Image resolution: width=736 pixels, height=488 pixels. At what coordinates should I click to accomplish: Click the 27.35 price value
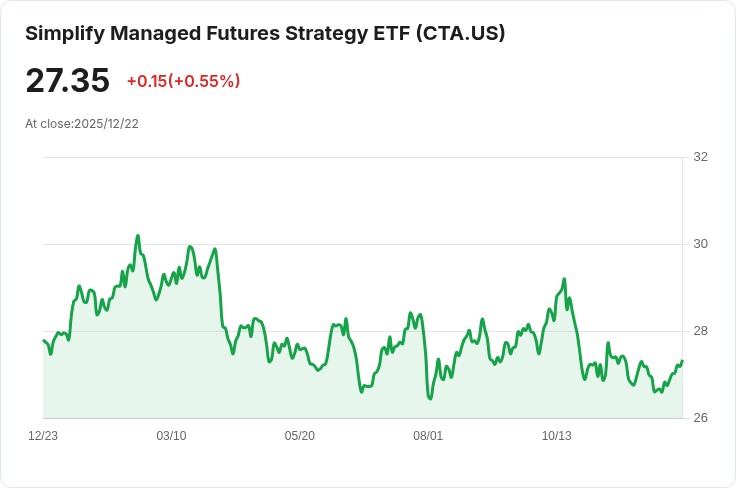pyautogui.click(x=68, y=80)
